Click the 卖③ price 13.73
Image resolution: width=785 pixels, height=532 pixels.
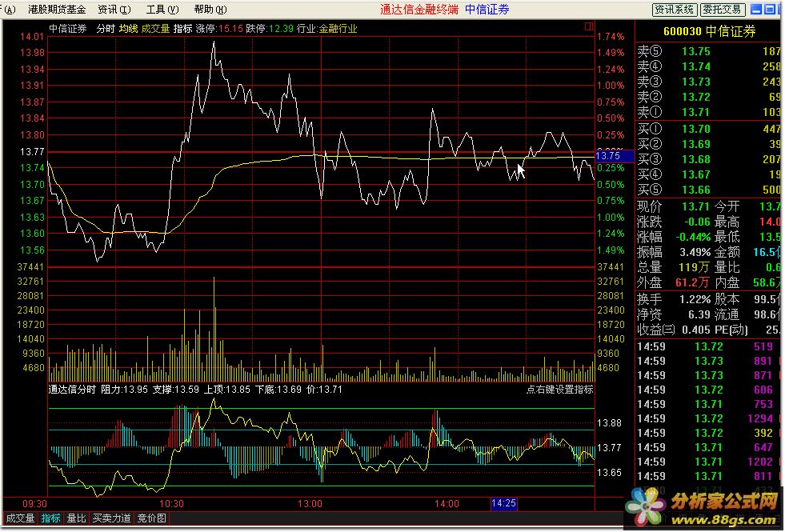pos(696,82)
